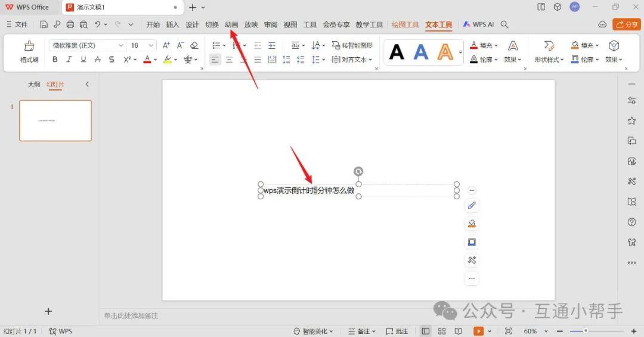Collapse the slide panel with the chevron
This screenshot has height=337, width=644.
(87, 84)
